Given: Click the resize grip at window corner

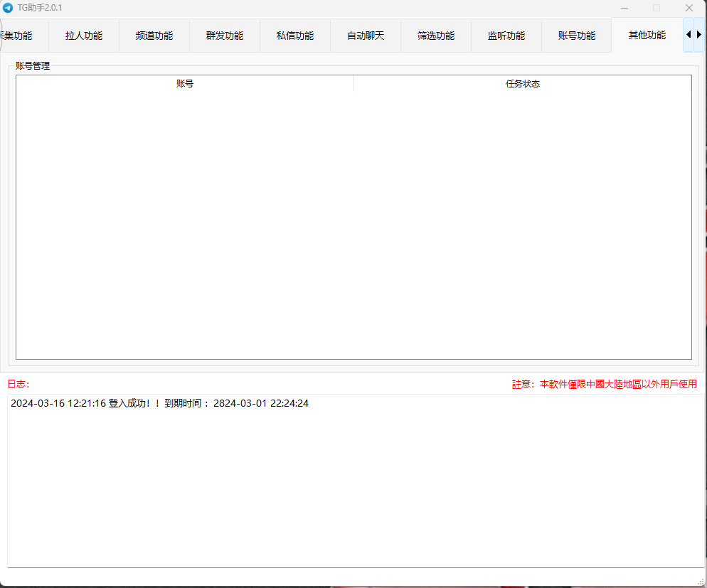Looking at the screenshot, I should point(701,582).
